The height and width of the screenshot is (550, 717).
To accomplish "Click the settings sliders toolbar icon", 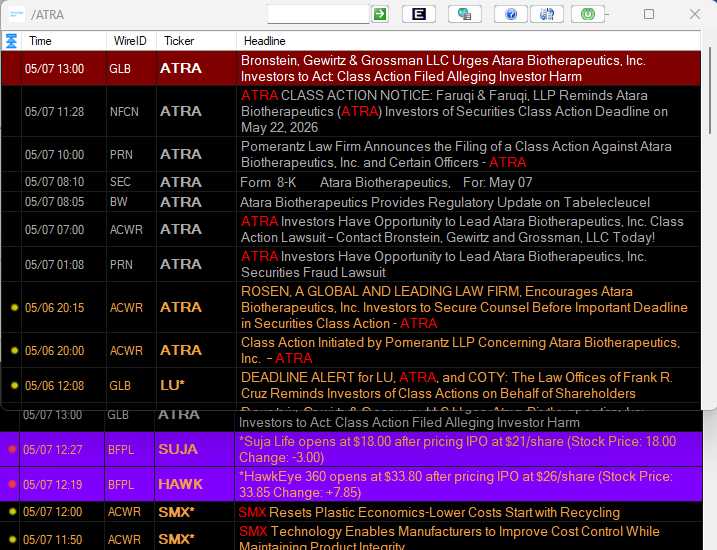I will coord(546,14).
